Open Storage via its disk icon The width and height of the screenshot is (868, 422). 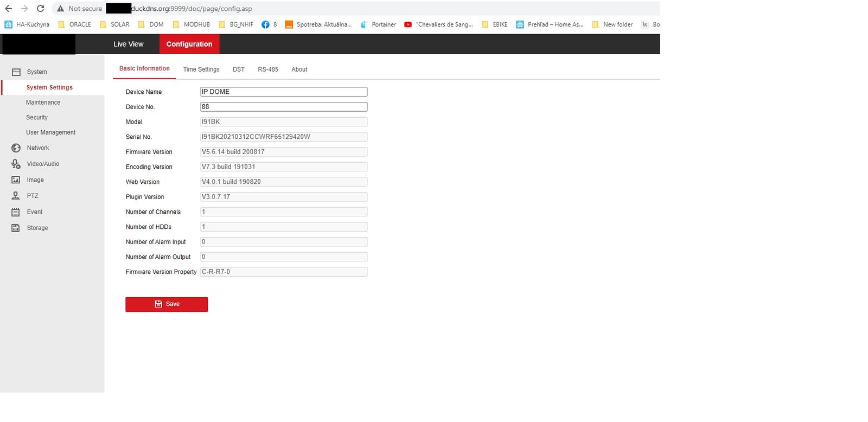click(16, 228)
